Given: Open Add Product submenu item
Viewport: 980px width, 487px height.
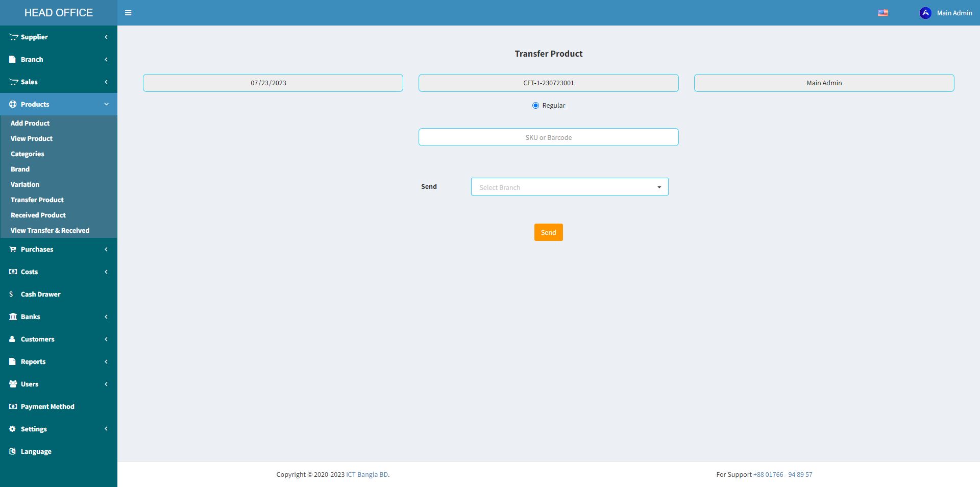Looking at the screenshot, I should click(30, 123).
